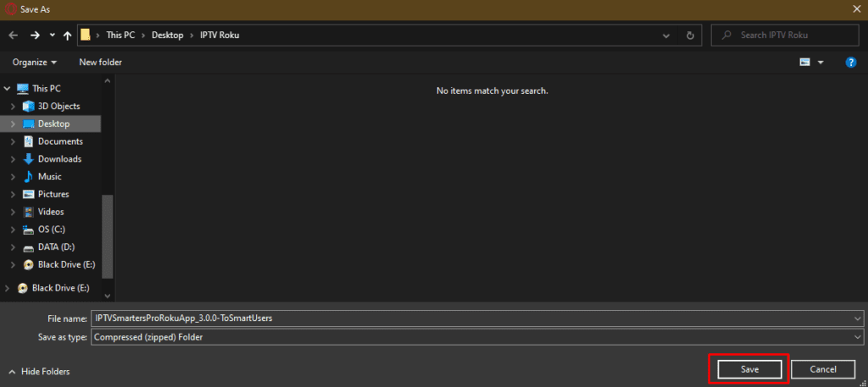Open the Downloads folder in sidebar
This screenshot has height=387, width=868.
[x=59, y=159]
